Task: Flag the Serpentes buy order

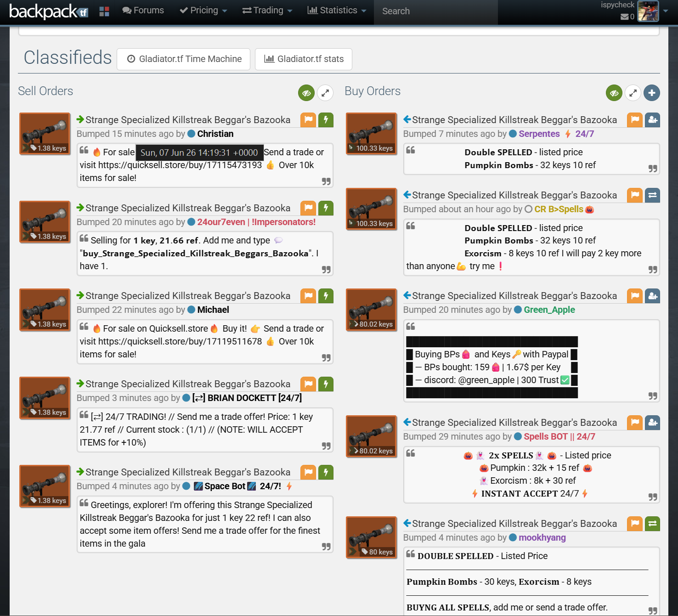Action: 635,120
